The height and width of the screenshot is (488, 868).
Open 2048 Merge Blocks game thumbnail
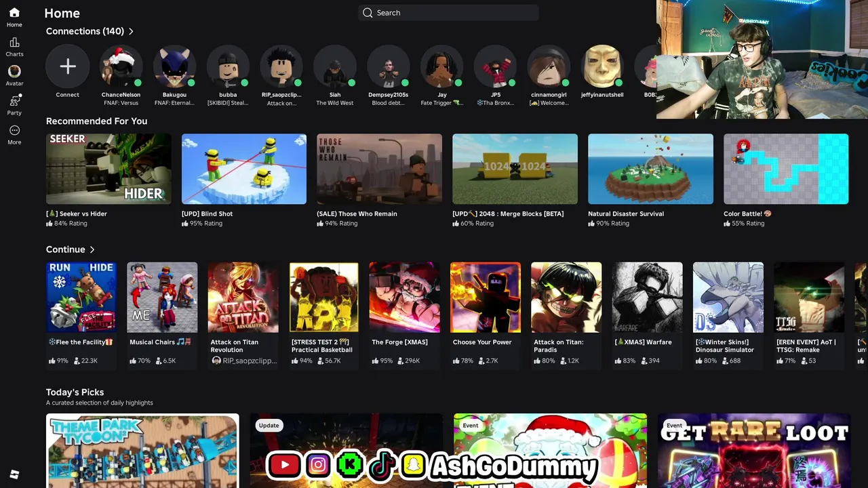tap(515, 169)
